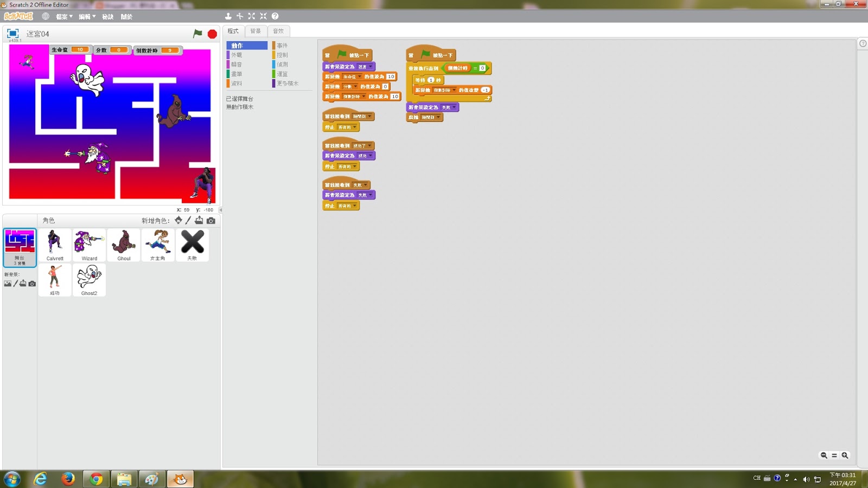The width and height of the screenshot is (868, 488).
Task: Select the 成功 sprite
Action: point(55,280)
